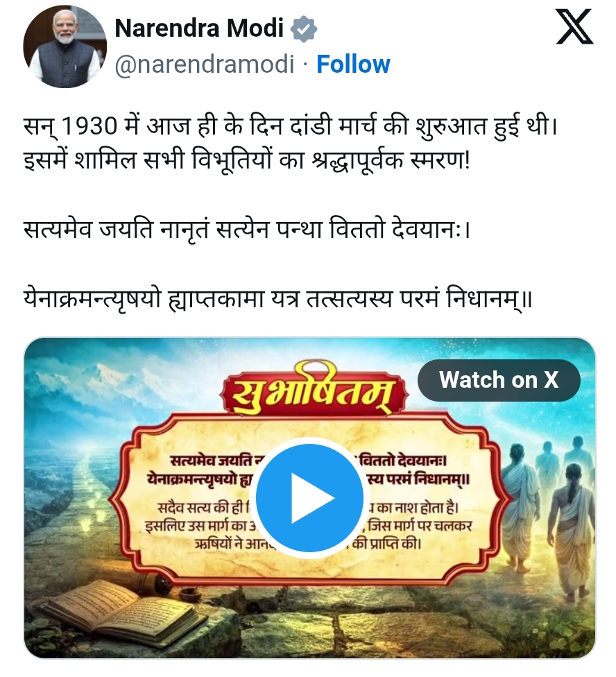This screenshot has height=677, width=616.
Task: Click the second tweet line इसमें शामिल सभी
Action: (246, 161)
